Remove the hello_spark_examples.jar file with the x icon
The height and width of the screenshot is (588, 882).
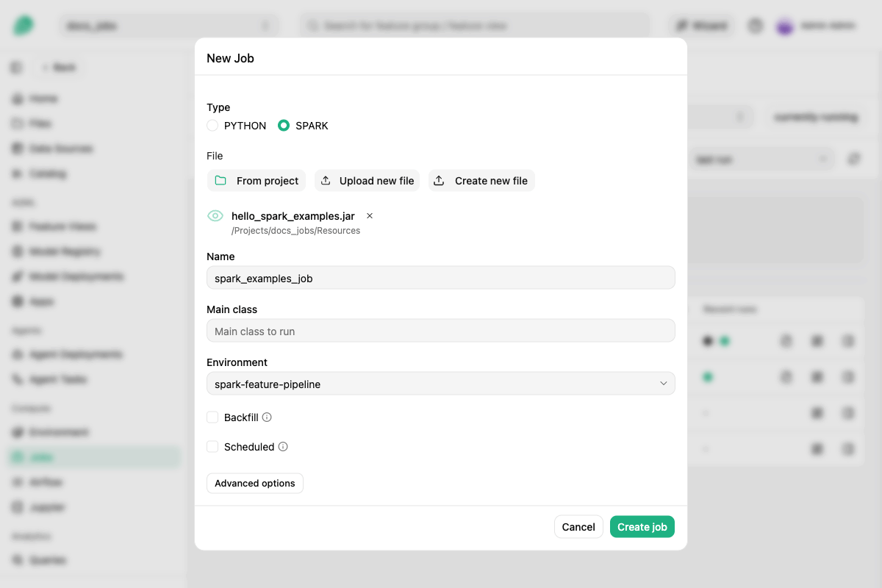click(370, 216)
